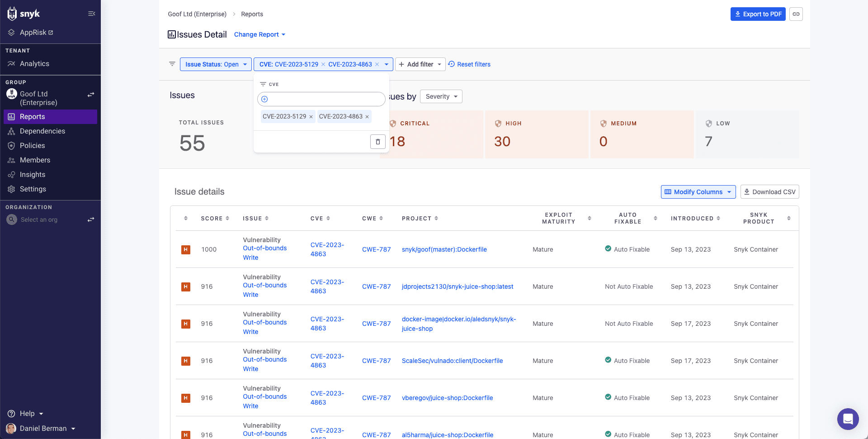Open the Modify Columns dropdown
Viewport: 868px width, 439px height.
coord(698,192)
